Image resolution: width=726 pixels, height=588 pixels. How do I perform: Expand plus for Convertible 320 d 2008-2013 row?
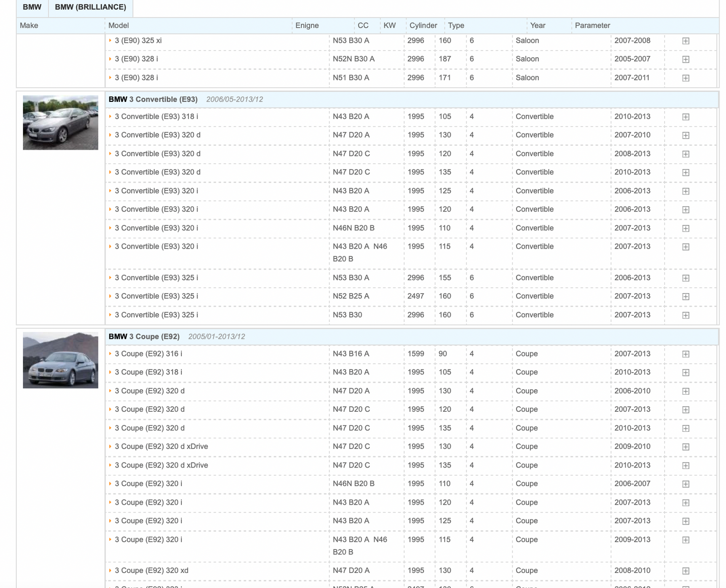[x=685, y=154]
